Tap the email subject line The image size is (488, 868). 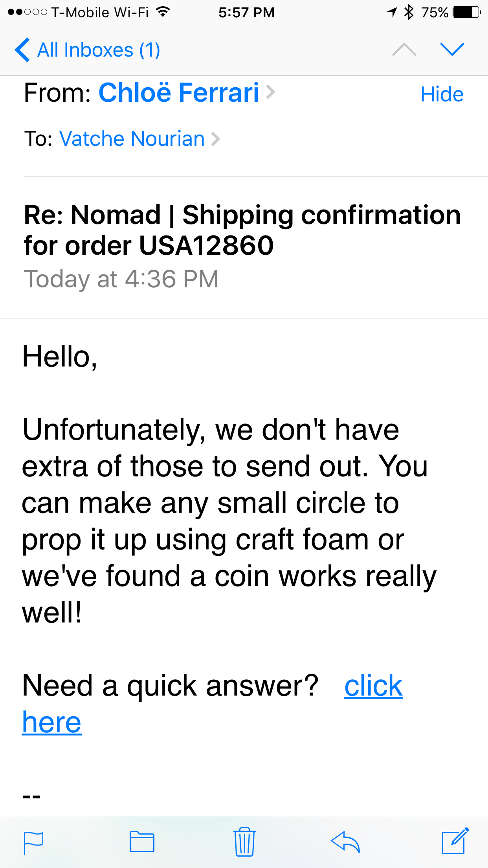(242, 230)
